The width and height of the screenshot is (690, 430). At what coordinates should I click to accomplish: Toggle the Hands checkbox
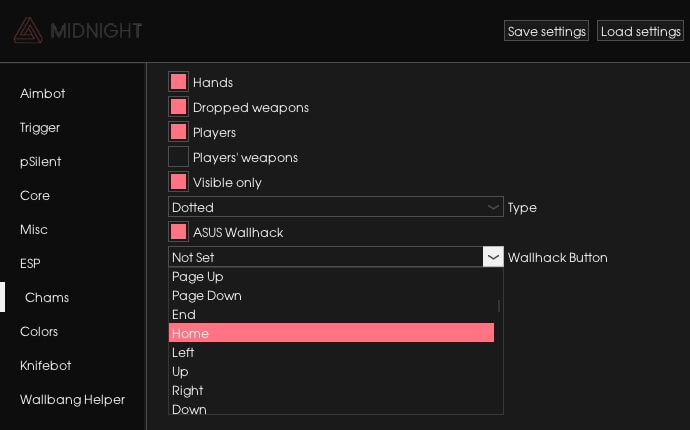tap(179, 82)
